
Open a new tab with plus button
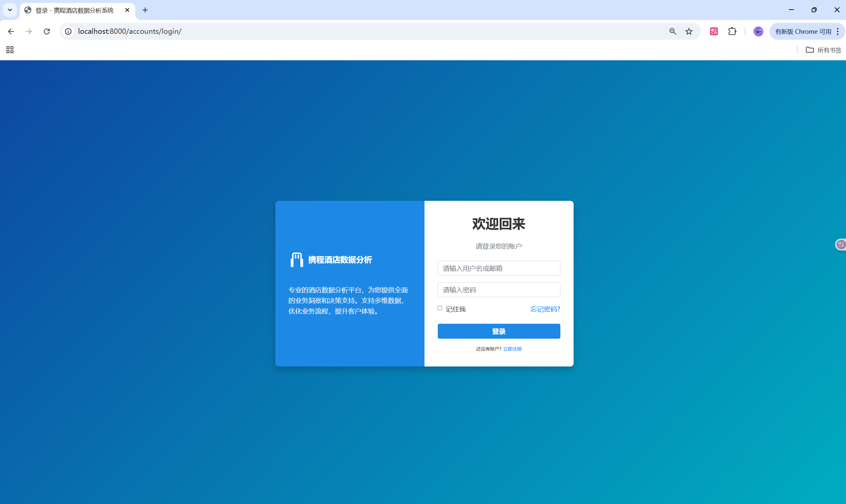tap(145, 10)
